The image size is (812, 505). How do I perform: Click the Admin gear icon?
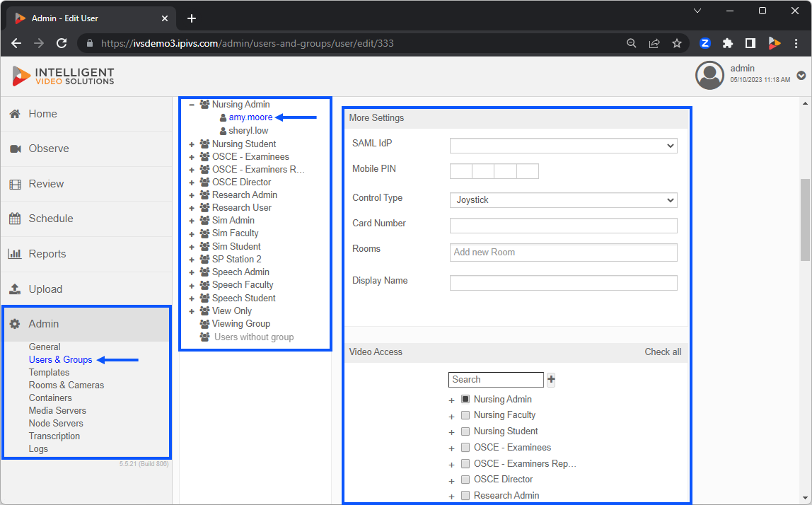(15, 324)
